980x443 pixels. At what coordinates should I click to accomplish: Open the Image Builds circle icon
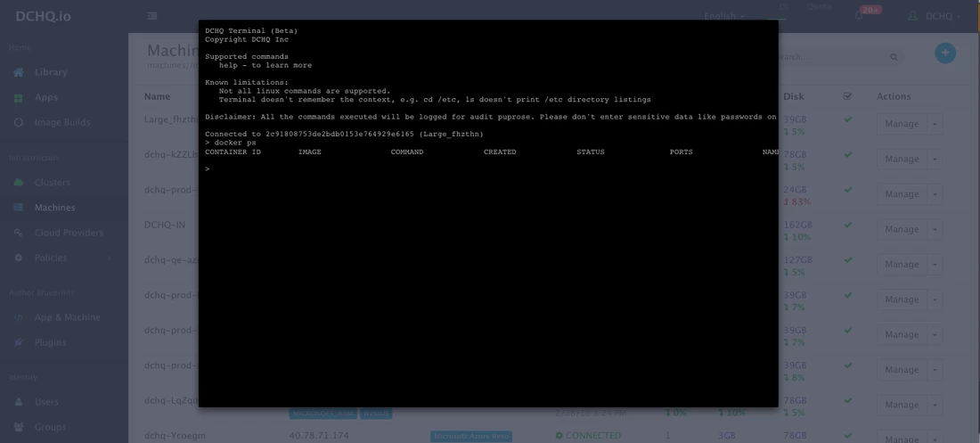pyautogui.click(x=19, y=123)
